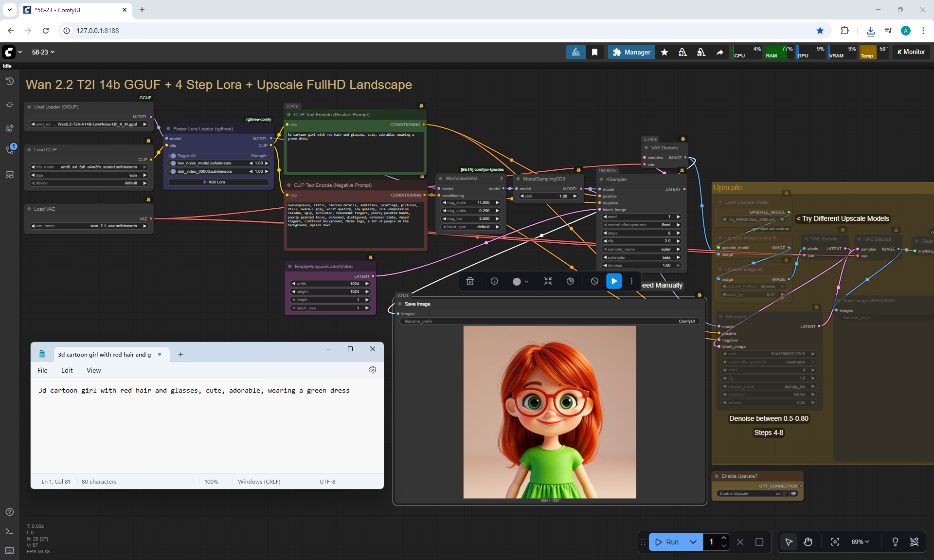
Task: Delete the selected node with the trash icon
Action: (x=470, y=281)
